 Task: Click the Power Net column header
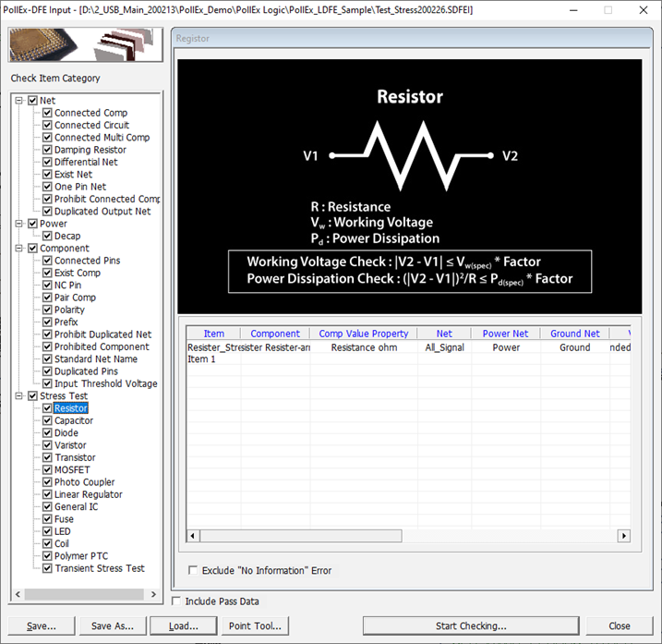pyautogui.click(x=505, y=334)
